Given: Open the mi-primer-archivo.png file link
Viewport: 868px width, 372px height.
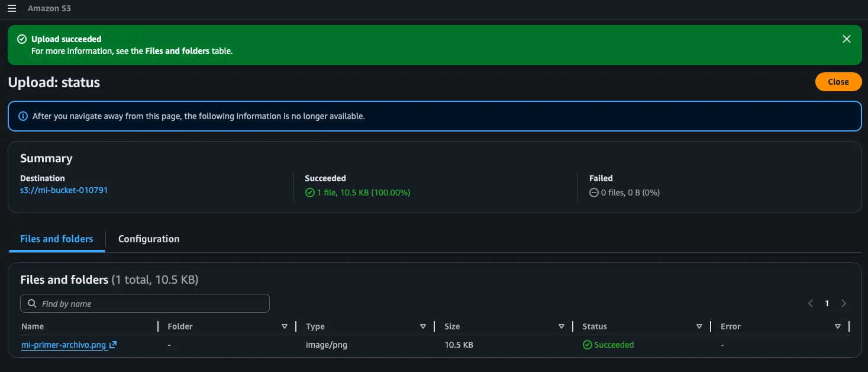Looking at the screenshot, I should 63,345.
